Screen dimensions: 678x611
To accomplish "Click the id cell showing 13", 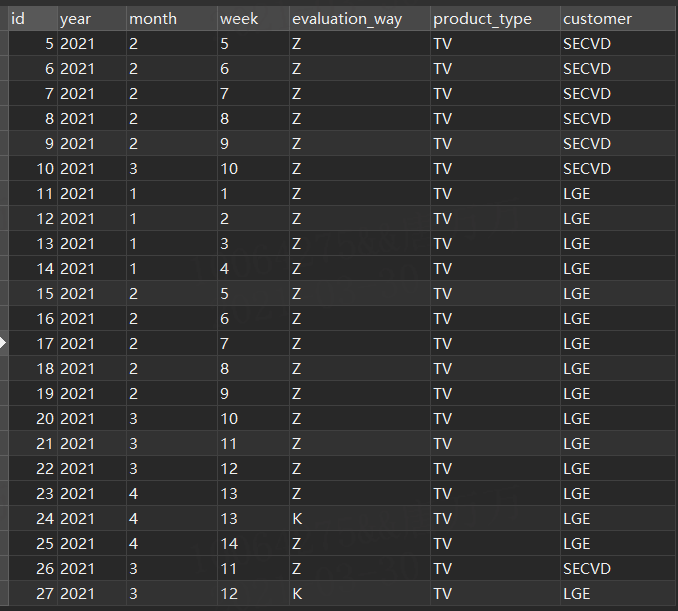I will pyautogui.click(x=33, y=243).
